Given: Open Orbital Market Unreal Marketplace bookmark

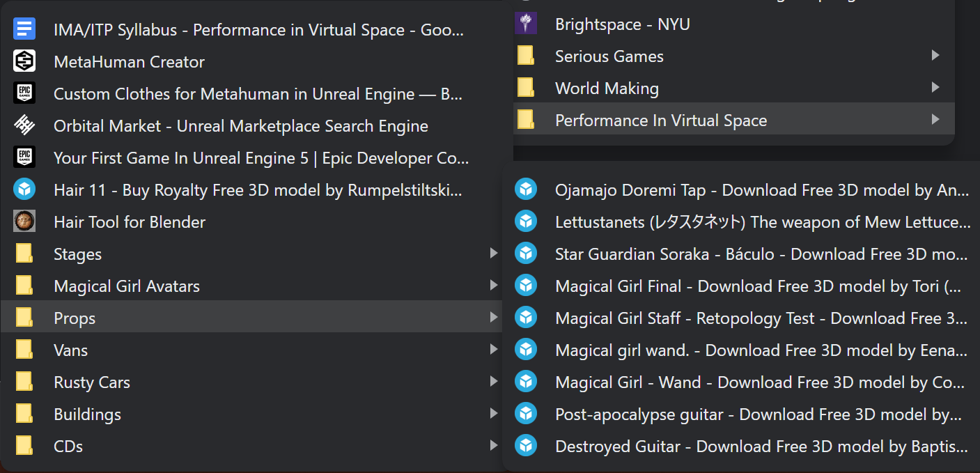Looking at the screenshot, I should (251, 126).
